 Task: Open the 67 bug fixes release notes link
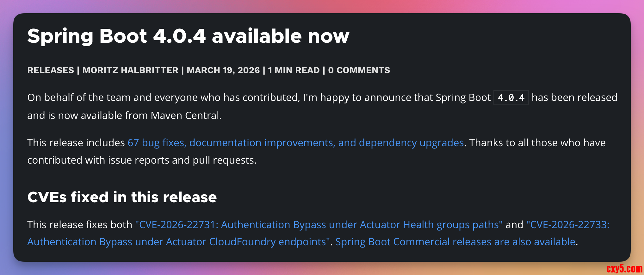[x=295, y=143]
